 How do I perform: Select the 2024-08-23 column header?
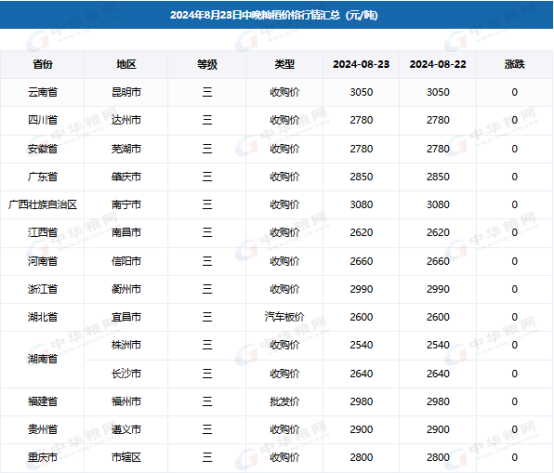(x=361, y=64)
